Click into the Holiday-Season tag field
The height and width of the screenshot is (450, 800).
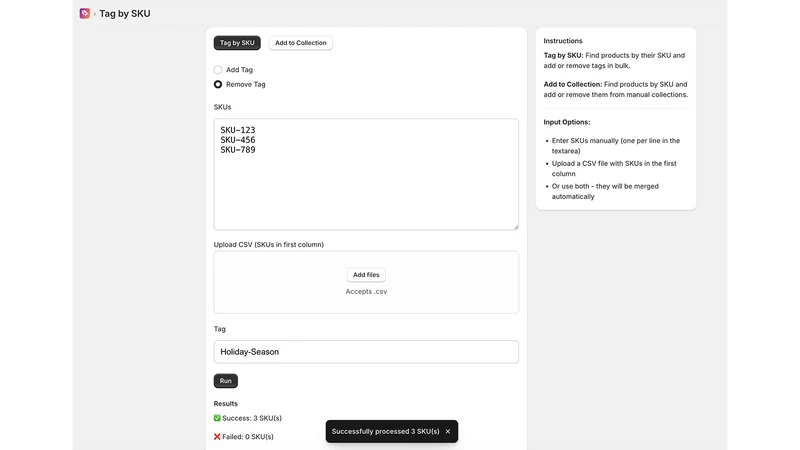pos(366,352)
